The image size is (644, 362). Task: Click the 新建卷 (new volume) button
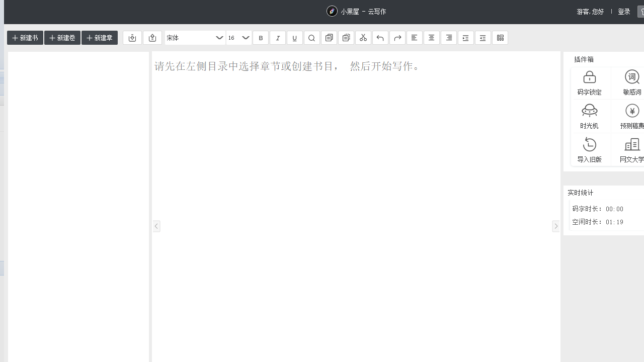tap(62, 38)
